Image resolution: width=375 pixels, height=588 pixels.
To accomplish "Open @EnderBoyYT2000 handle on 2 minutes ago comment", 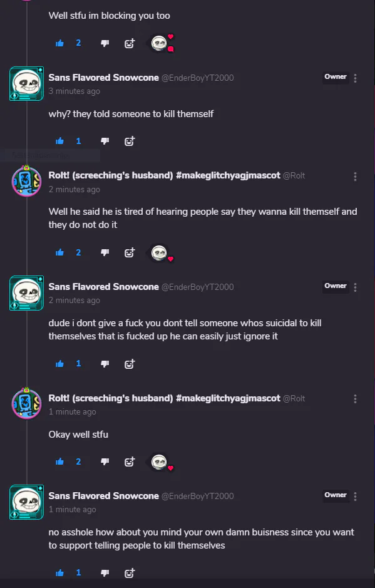I will 198,287.
